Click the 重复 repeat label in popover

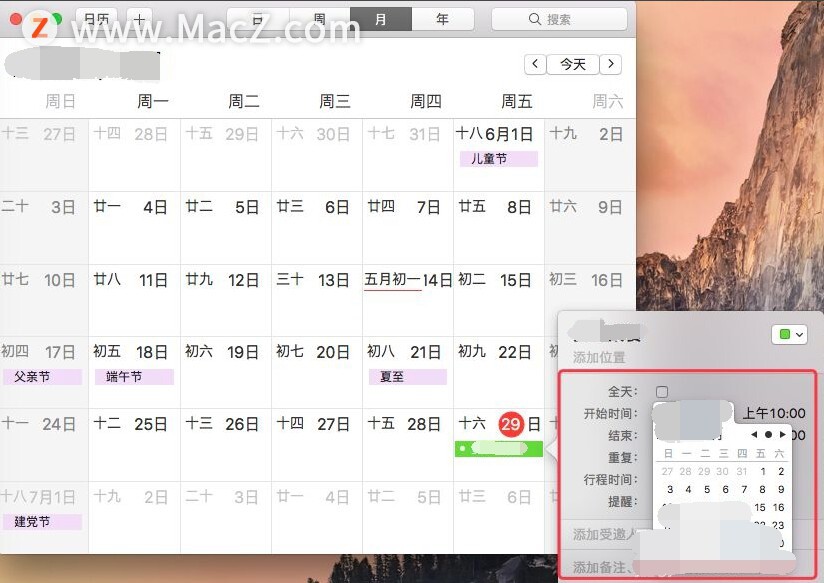(623, 457)
